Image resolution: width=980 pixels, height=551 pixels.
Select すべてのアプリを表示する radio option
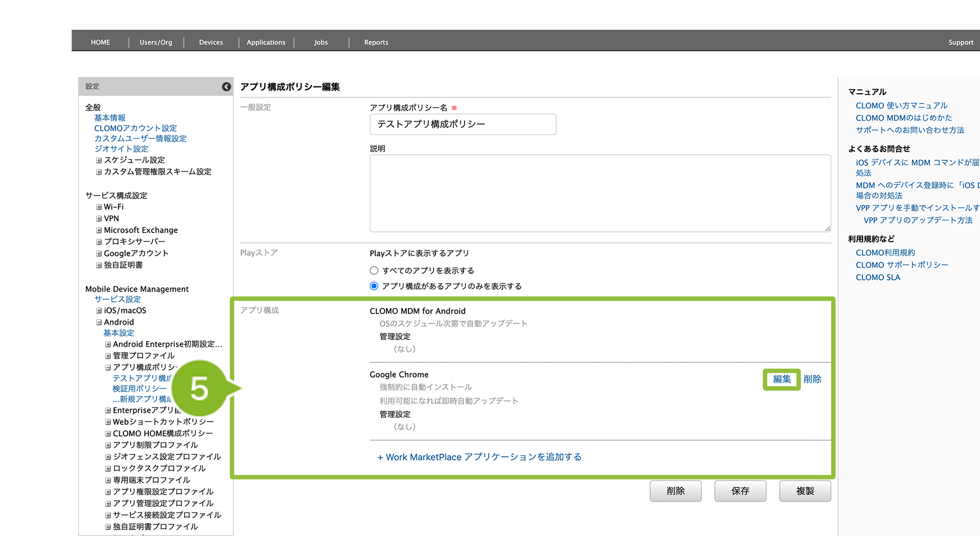tap(374, 271)
